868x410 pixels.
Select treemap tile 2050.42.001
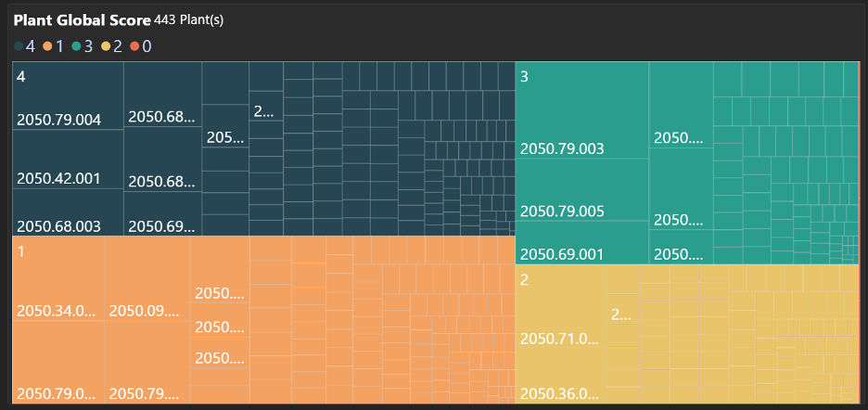coord(68,159)
